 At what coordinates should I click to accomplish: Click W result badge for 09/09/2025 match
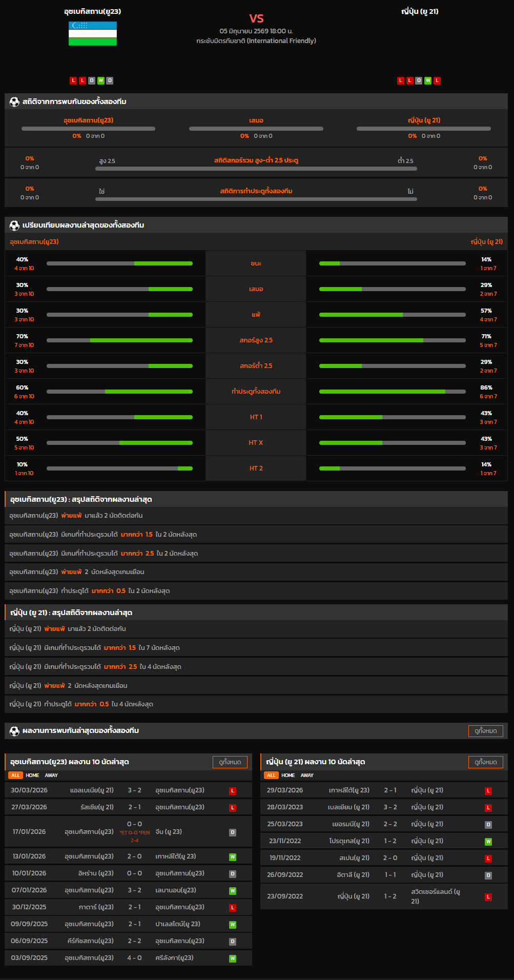coord(233,925)
